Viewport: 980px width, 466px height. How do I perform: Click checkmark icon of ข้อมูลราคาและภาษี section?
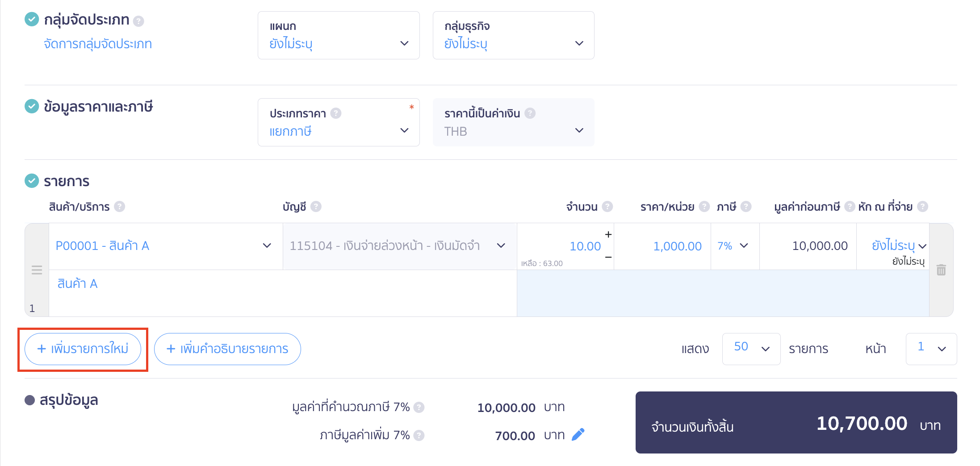tap(32, 106)
